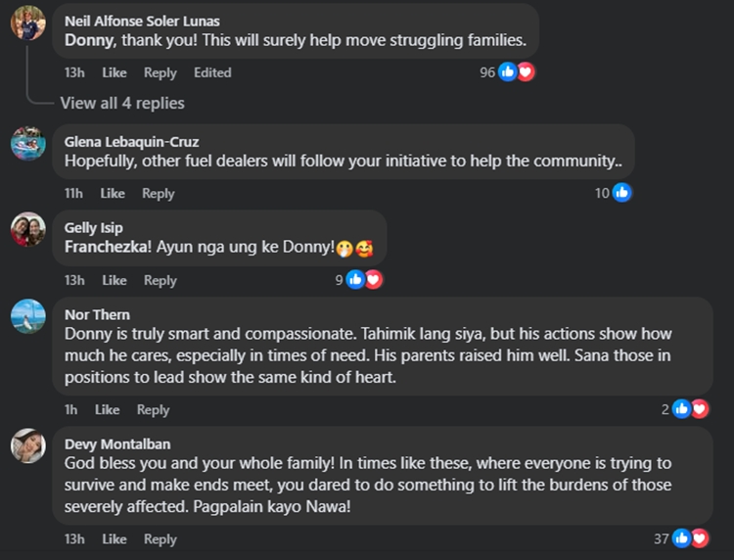The width and height of the screenshot is (734, 560).
Task: View edit history via Edited label
Action: click(212, 72)
